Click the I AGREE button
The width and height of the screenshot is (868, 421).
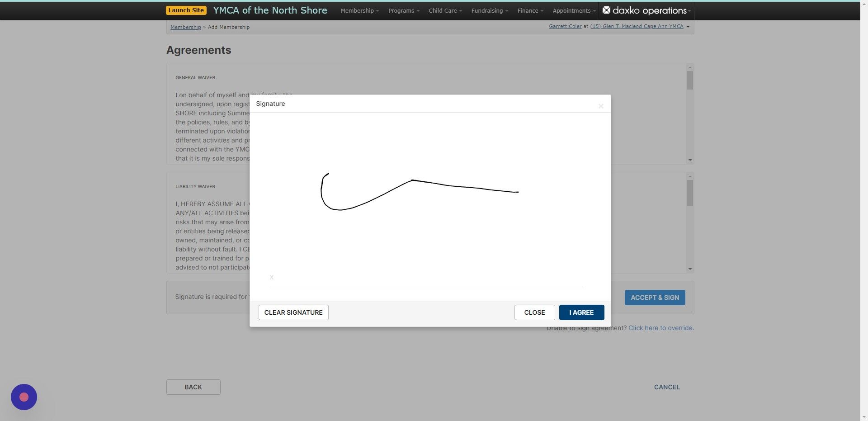[581, 312]
